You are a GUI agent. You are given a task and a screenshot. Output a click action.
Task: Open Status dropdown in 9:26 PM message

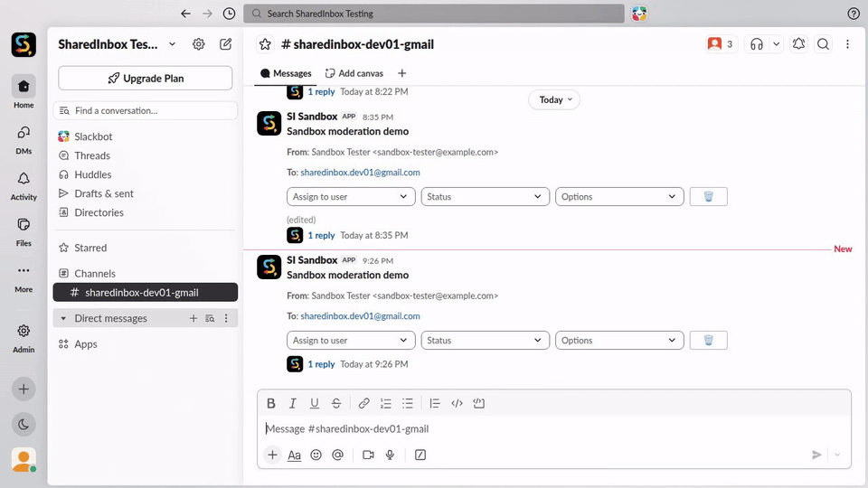485,341
